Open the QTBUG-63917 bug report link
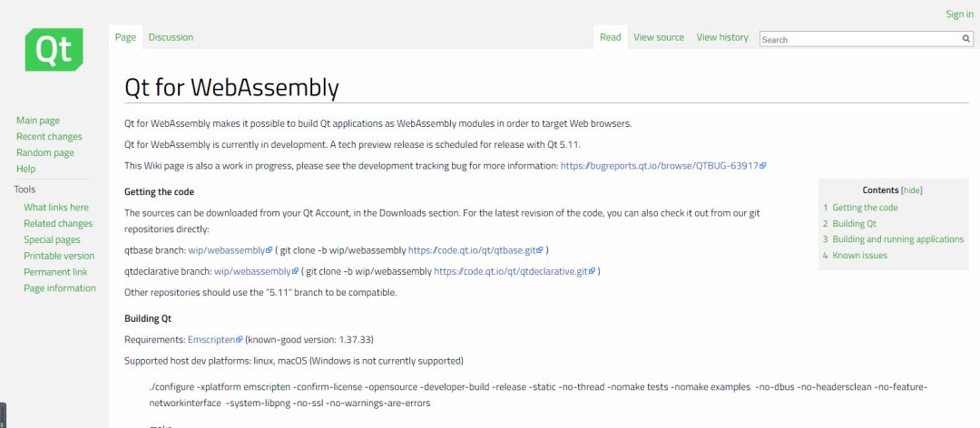The width and height of the screenshot is (980, 428). point(662,166)
